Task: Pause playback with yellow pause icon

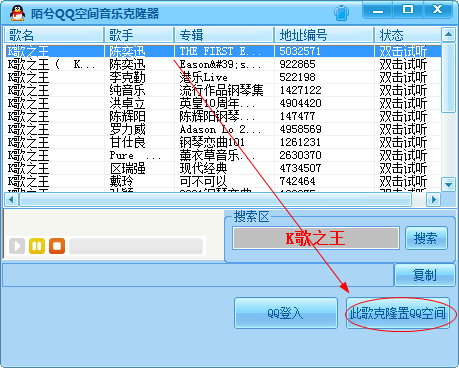Action: (x=37, y=246)
